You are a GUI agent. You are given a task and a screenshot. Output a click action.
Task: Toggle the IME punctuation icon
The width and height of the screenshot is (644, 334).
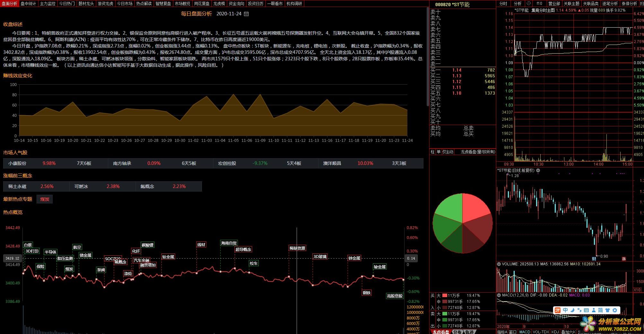(x=579, y=310)
